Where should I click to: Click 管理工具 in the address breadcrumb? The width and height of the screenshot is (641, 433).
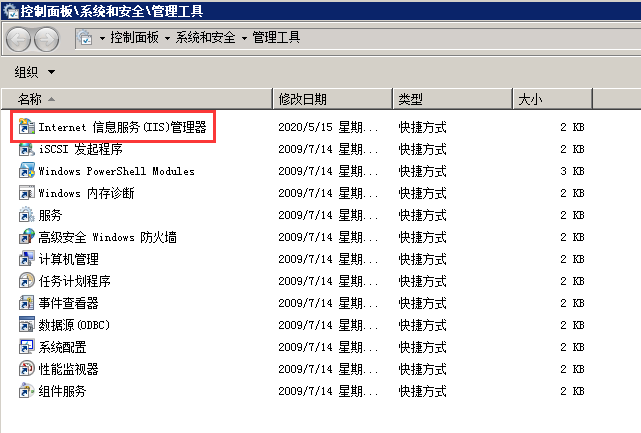276,38
